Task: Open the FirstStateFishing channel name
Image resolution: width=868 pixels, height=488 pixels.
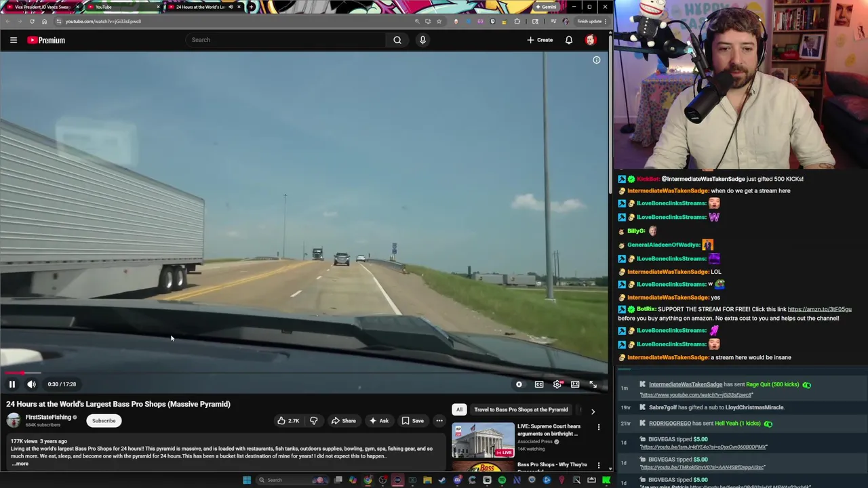Action: [x=48, y=418]
